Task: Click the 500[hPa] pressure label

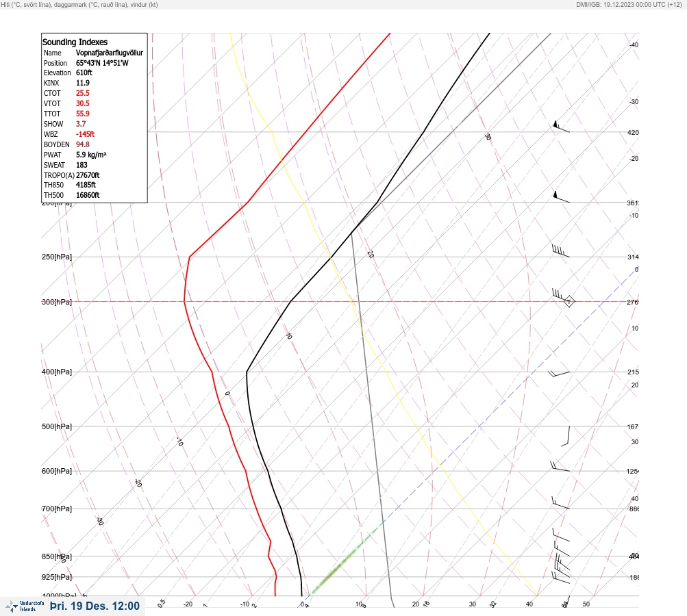Action: coord(57,426)
